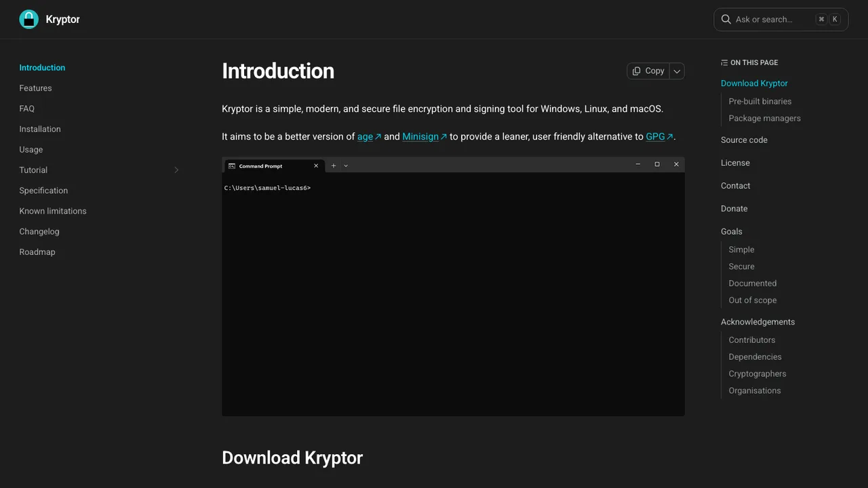Open the GPG external link

click(x=659, y=136)
